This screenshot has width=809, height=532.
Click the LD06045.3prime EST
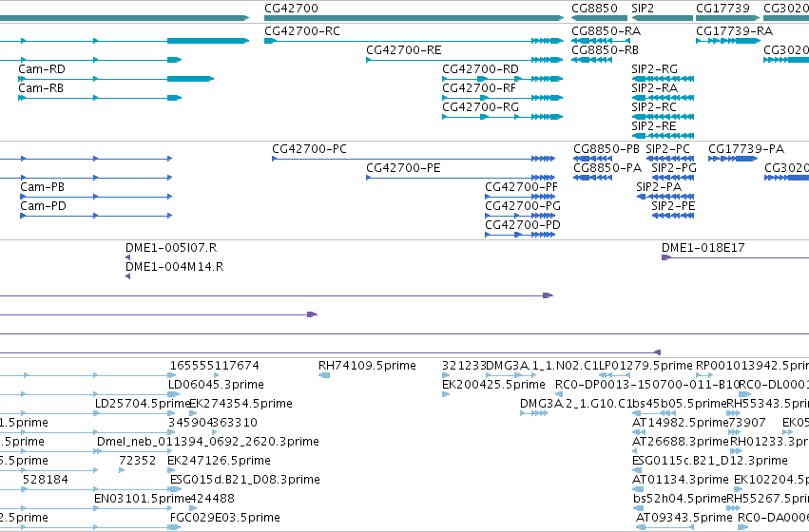174,394
